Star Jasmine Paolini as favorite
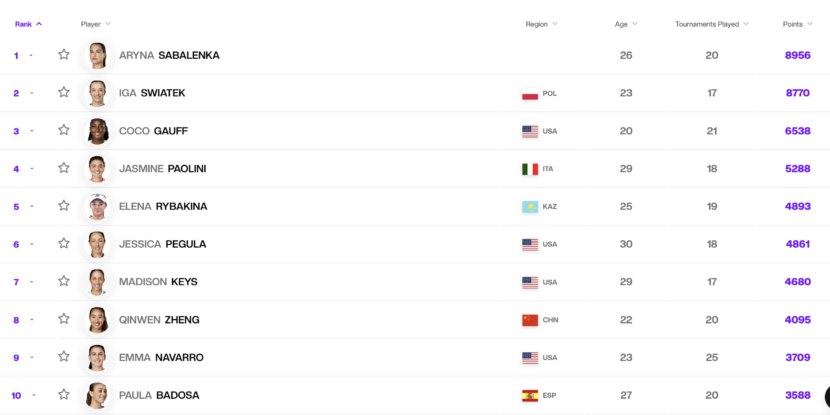 click(x=64, y=168)
